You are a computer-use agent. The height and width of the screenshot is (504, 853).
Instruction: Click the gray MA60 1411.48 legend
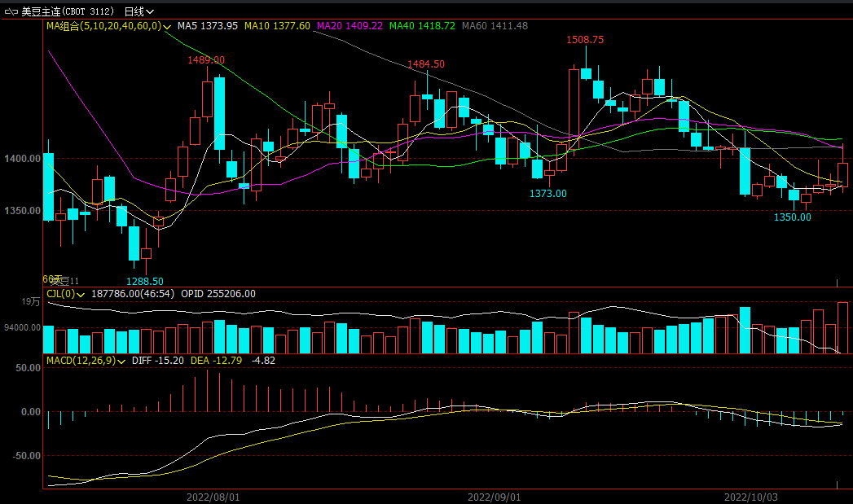[495, 26]
